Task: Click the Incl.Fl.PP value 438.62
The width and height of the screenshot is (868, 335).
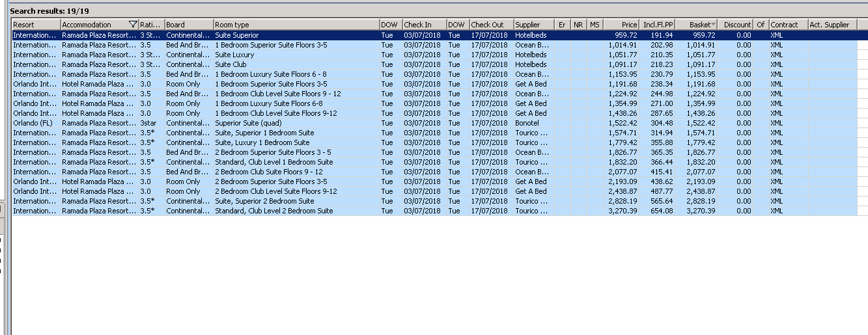Action: 662,181
